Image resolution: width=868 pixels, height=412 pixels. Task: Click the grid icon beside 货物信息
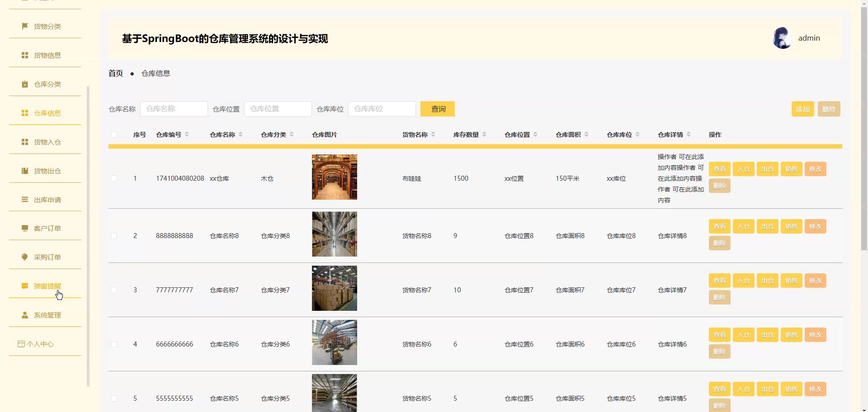(x=25, y=55)
